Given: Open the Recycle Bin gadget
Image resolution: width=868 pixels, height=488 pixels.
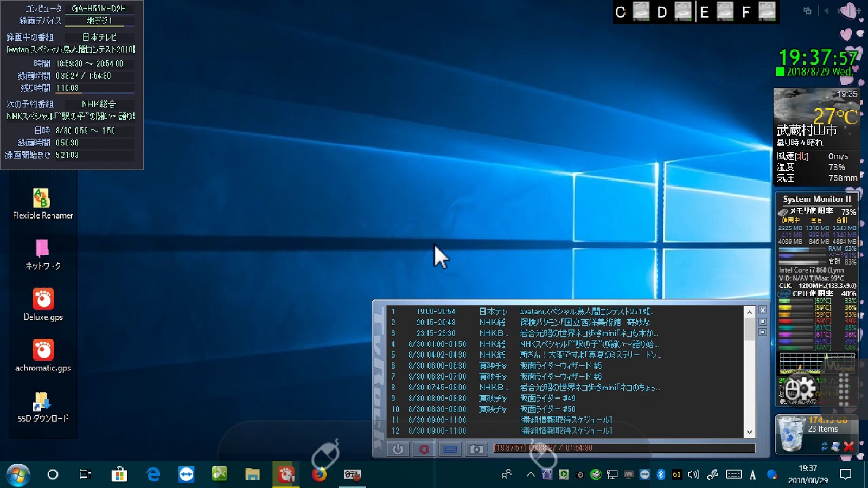Looking at the screenshot, I should click(x=792, y=434).
